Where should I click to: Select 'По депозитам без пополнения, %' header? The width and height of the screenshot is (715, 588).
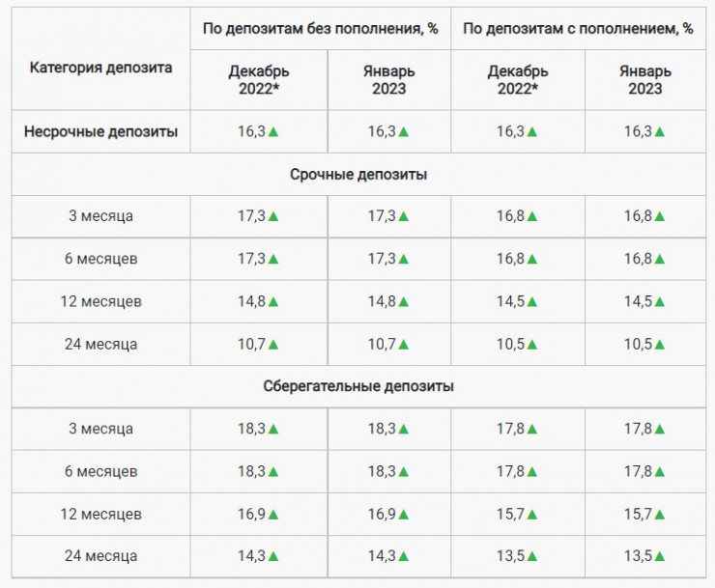pos(320,29)
